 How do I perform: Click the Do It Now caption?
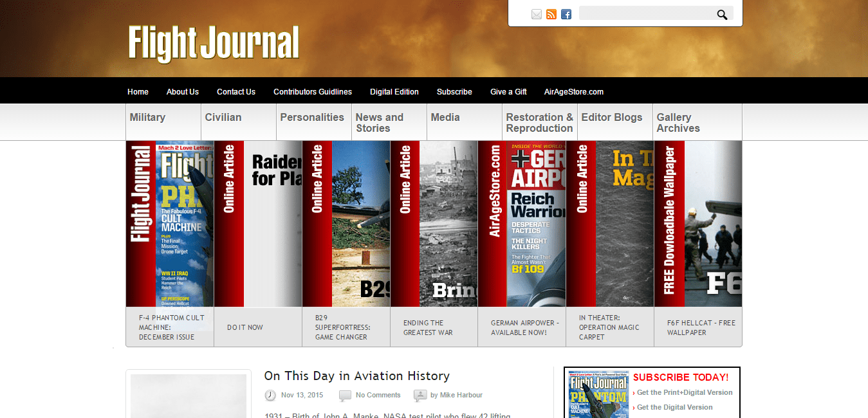coord(245,327)
